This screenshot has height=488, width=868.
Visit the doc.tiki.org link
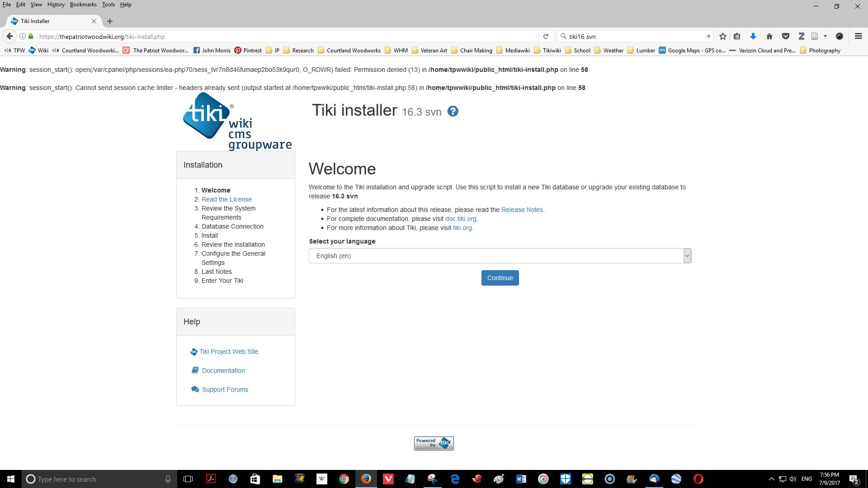tap(461, 219)
